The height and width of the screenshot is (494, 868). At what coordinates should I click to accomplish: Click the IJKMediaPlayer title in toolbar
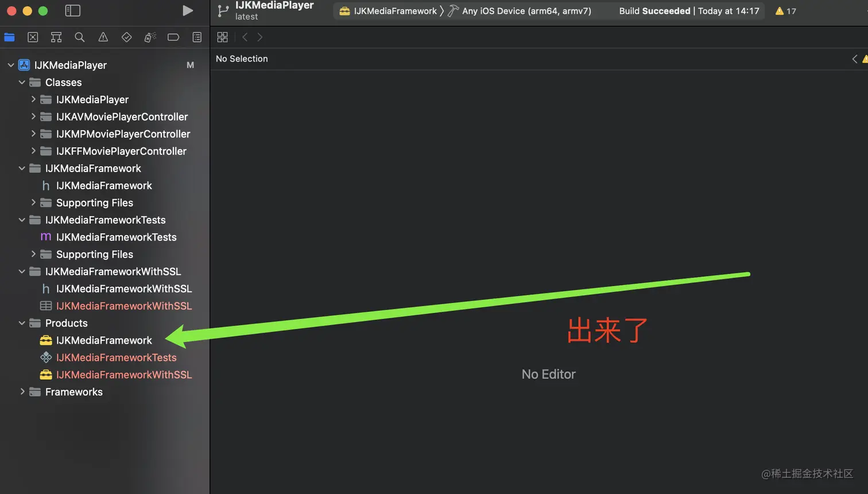pos(274,6)
